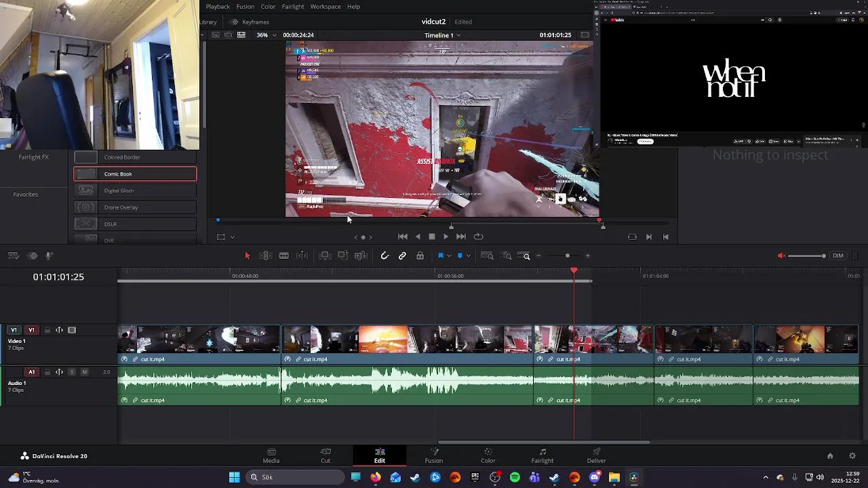The width and height of the screenshot is (868, 488).
Task: Unmute audio via the red speaker icon
Action: (782, 256)
